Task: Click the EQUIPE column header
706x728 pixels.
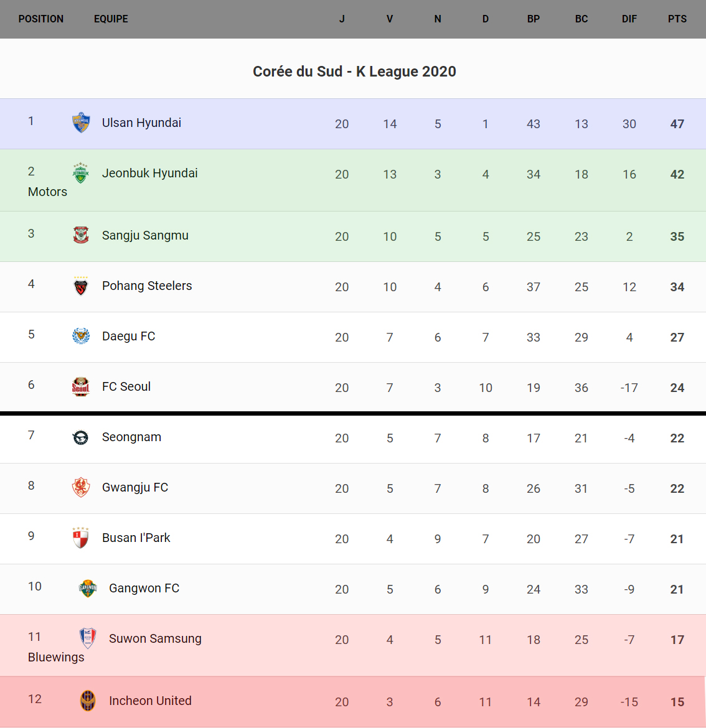Action: (111, 19)
